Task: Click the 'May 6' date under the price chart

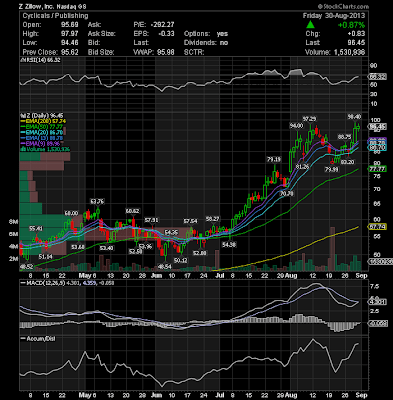Action: 88,276
